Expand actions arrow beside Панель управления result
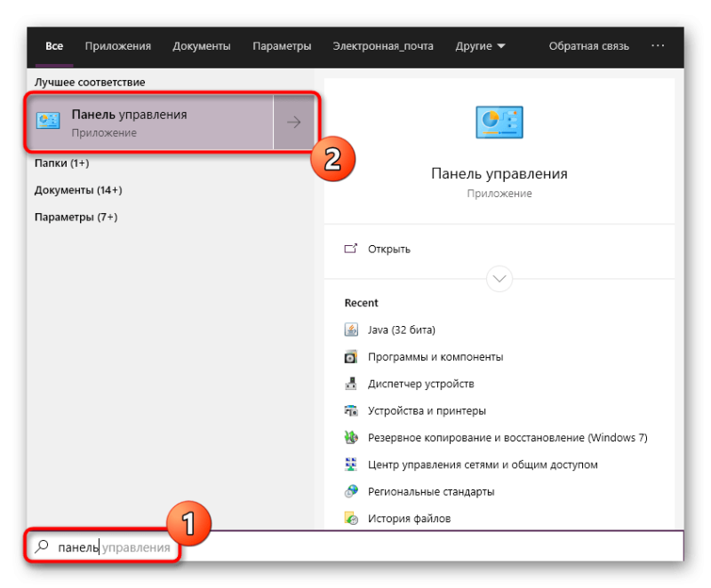711x588 pixels. click(294, 123)
